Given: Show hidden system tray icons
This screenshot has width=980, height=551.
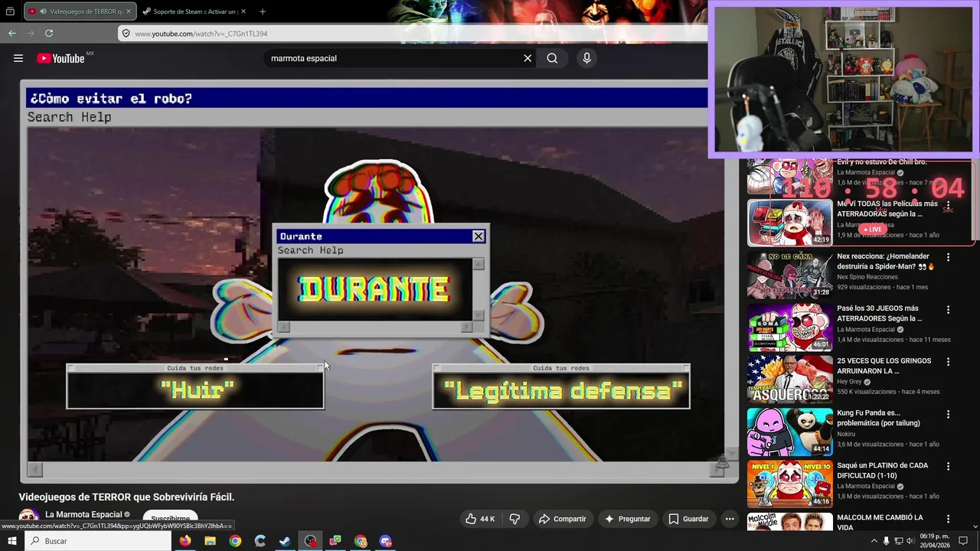Looking at the screenshot, I should (x=874, y=541).
